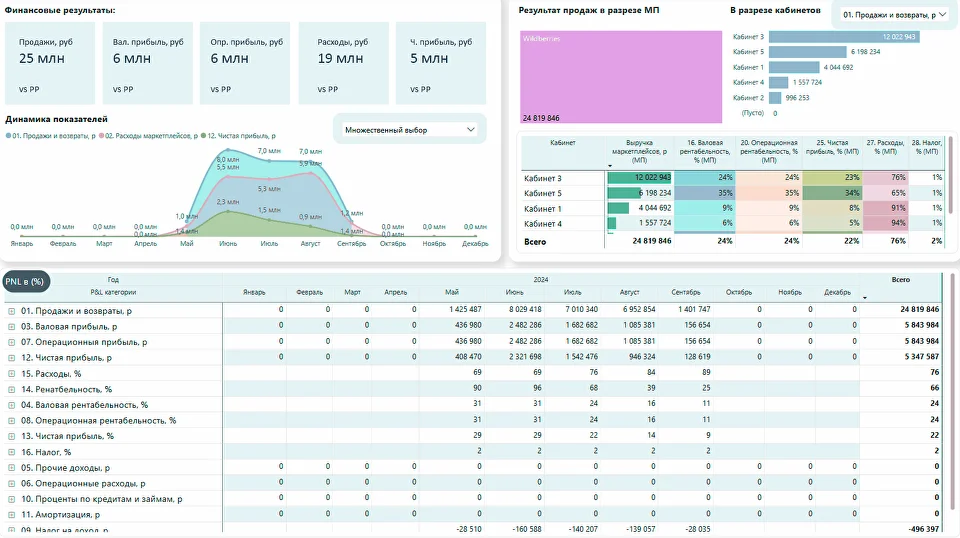
Task: Open the 'Множественный выбор' dropdown
Action: (409, 130)
